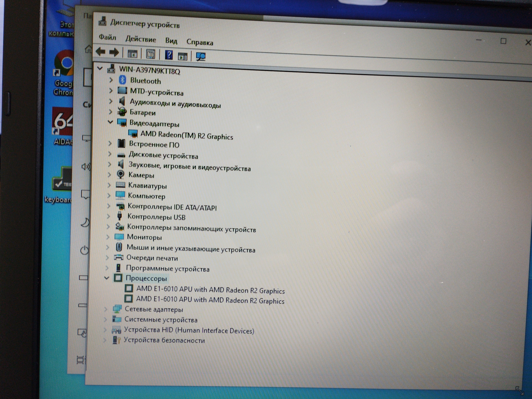Minimize the Диспетчер устройств window
Screen dimensions: 532x399
point(479,40)
